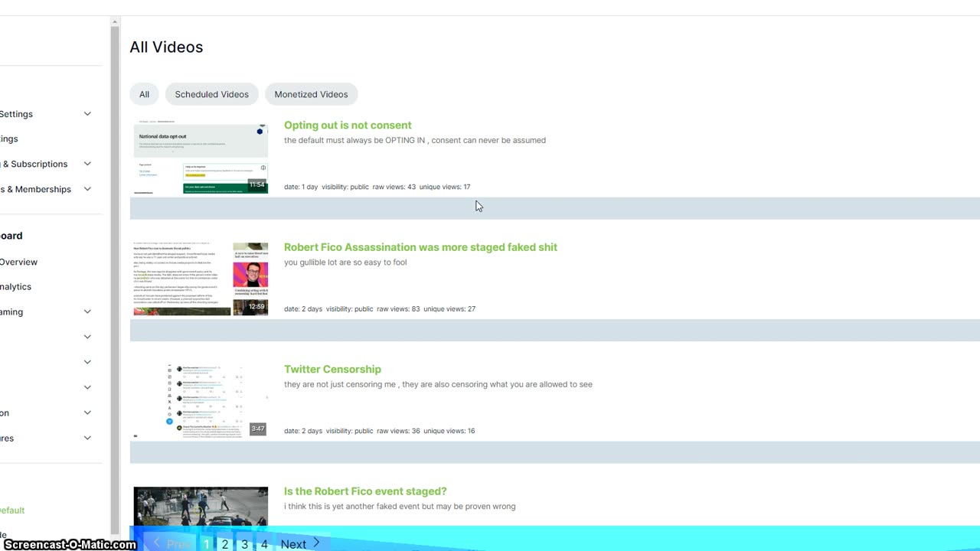Open 'Robert Fico Assassination was more staged' title
Image resolution: width=980 pixels, height=551 pixels.
click(420, 247)
